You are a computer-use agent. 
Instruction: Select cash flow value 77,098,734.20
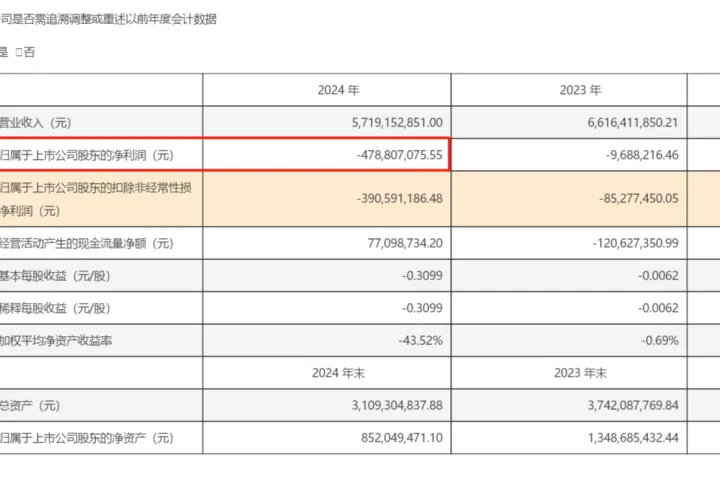pyautogui.click(x=405, y=243)
